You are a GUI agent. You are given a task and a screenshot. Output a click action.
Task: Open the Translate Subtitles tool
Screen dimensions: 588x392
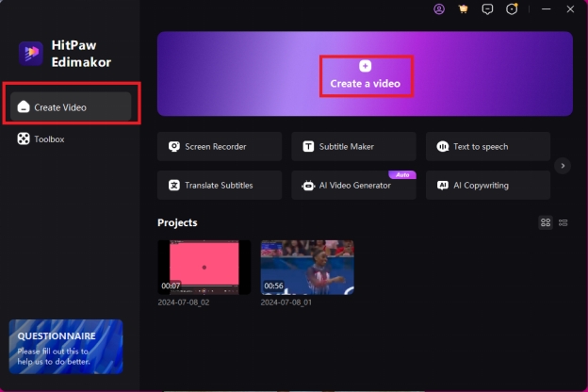220,185
